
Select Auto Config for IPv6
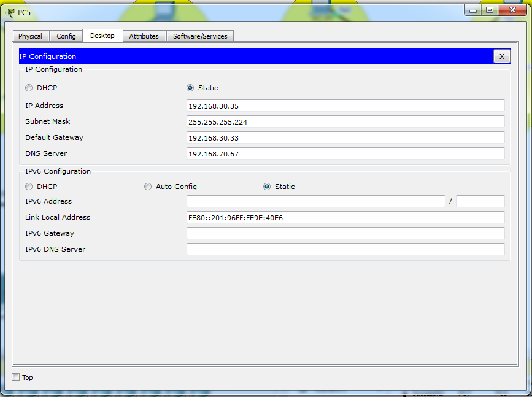[x=148, y=187]
